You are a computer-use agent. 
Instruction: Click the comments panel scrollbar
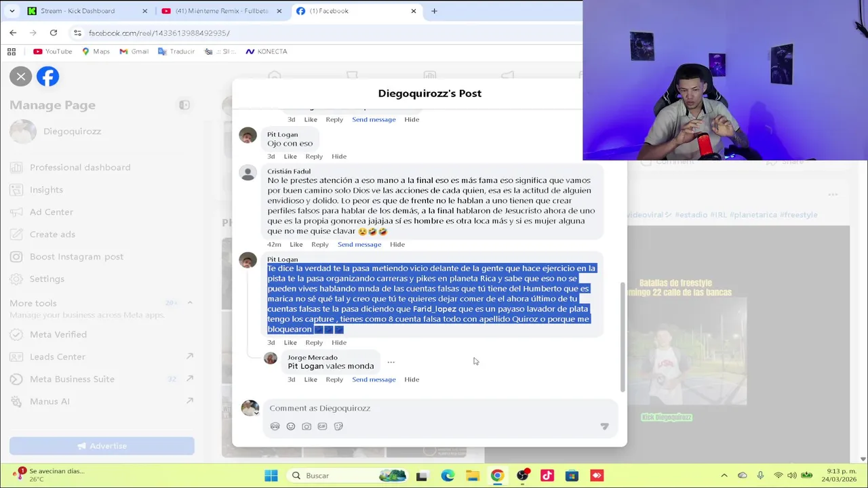[623, 335]
